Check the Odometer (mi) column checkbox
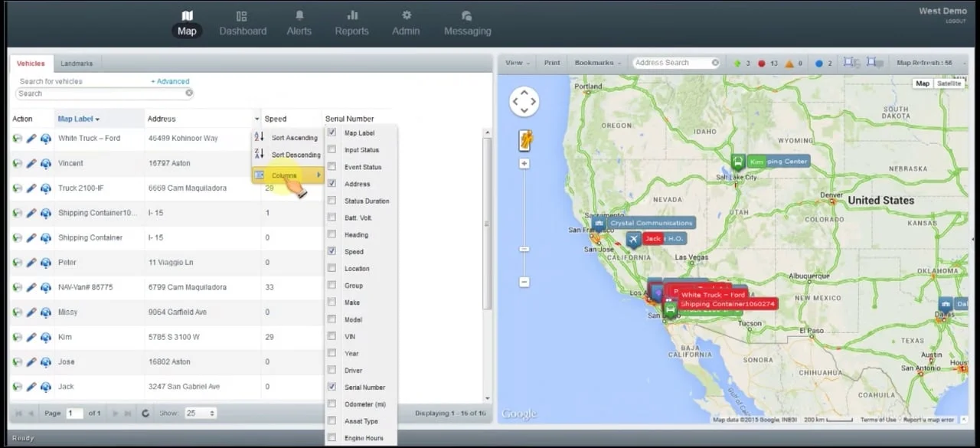This screenshot has height=448, width=980. point(332,404)
